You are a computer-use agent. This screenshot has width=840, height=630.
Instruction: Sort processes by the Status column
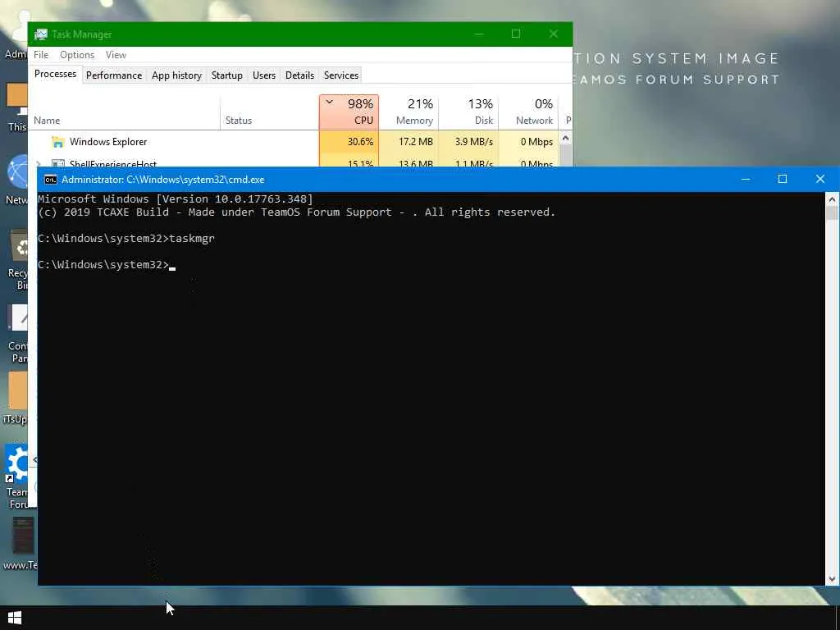[x=269, y=112]
